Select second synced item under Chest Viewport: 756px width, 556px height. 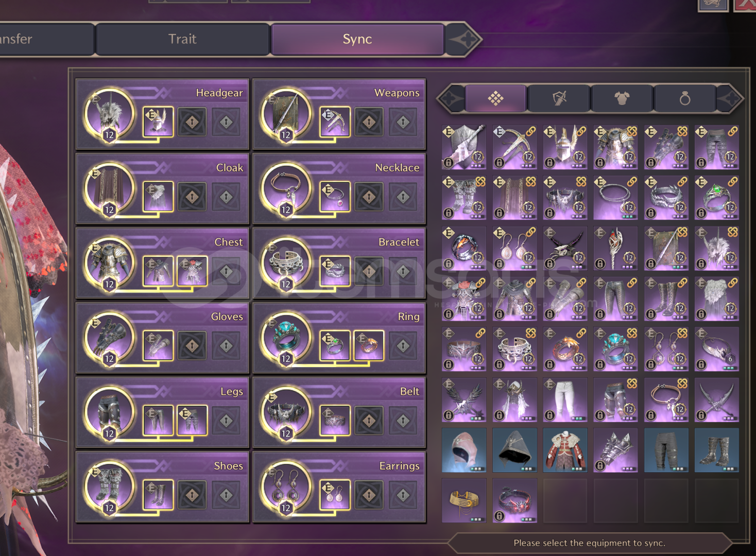(192, 271)
